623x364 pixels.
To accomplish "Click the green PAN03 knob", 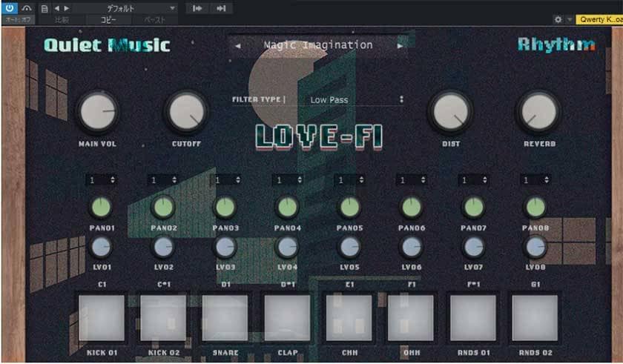I will [225, 207].
